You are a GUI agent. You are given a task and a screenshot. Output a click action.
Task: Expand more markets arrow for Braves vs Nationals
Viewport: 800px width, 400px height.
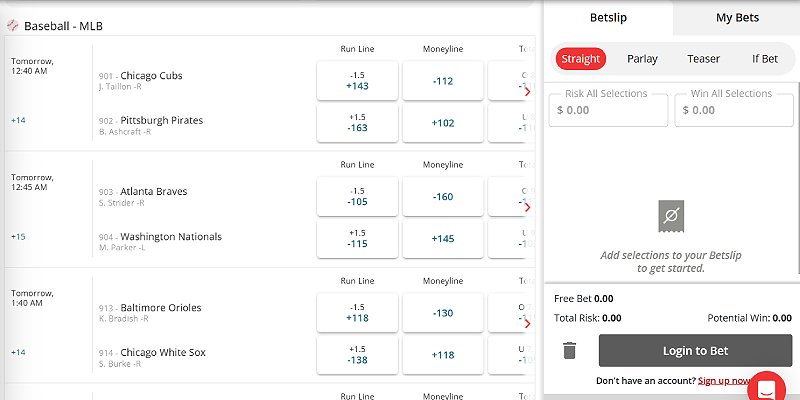coord(527,207)
